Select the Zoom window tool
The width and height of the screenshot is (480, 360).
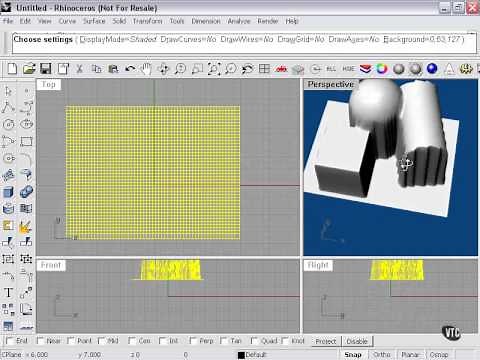point(197,69)
